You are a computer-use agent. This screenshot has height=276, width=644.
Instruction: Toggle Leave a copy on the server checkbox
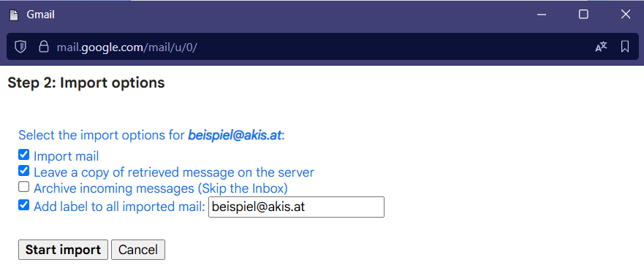(24, 171)
